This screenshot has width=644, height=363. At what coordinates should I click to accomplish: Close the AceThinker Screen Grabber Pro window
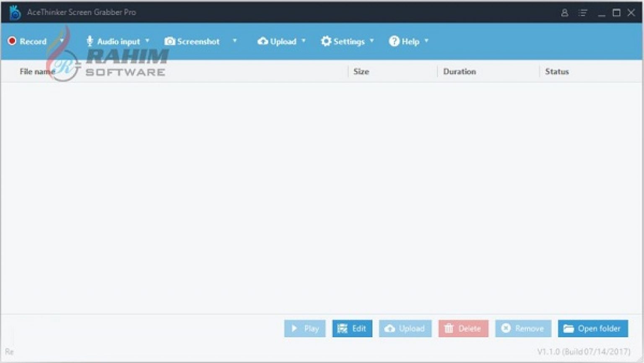click(x=631, y=13)
